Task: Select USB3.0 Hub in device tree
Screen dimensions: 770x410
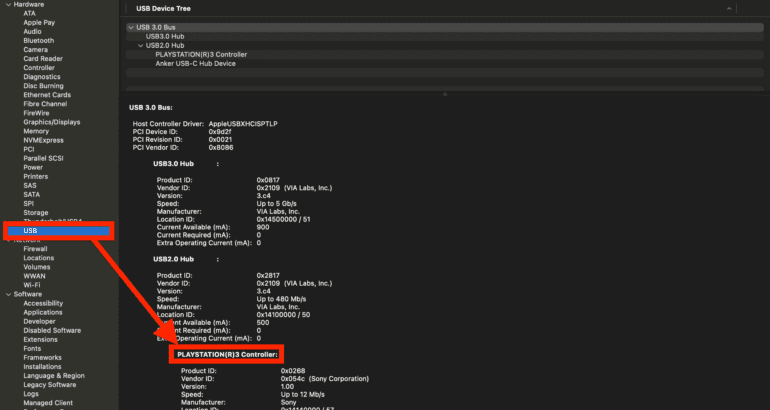Action: (165, 36)
